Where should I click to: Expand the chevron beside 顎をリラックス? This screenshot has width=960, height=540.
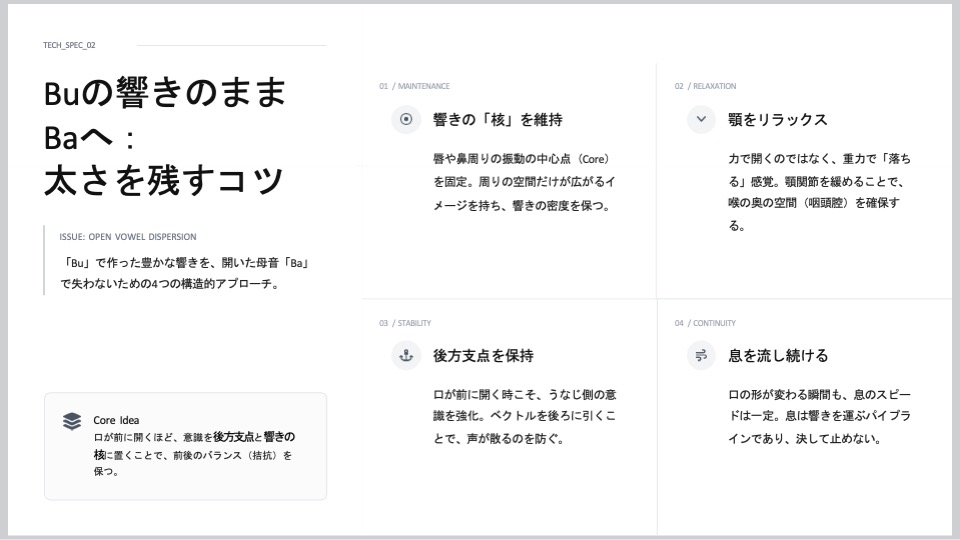(701, 119)
